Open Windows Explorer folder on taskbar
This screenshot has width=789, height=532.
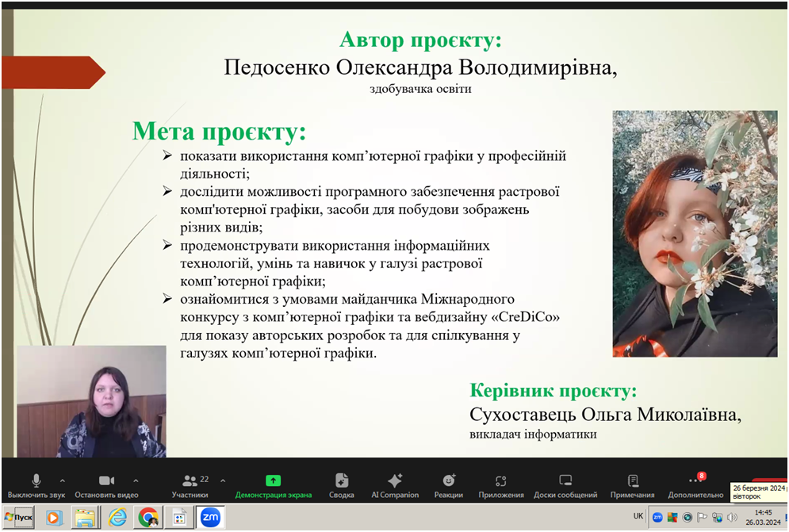[86, 518]
